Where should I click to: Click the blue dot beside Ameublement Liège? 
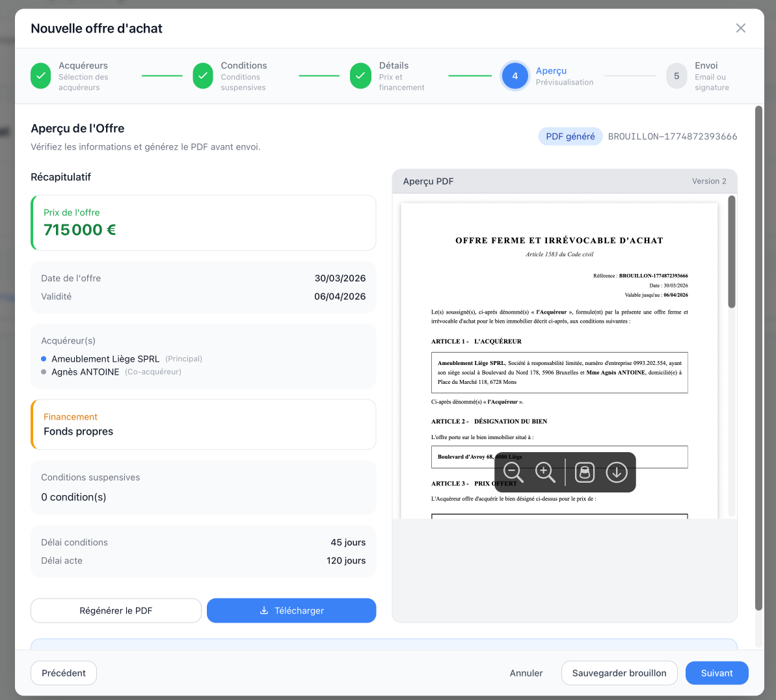[x=44, y=359]
